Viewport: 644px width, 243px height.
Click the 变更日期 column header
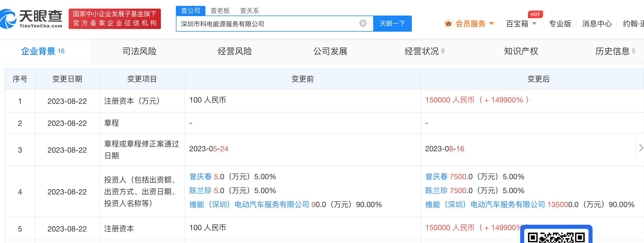pyautogui.click(x=67, y=79)
